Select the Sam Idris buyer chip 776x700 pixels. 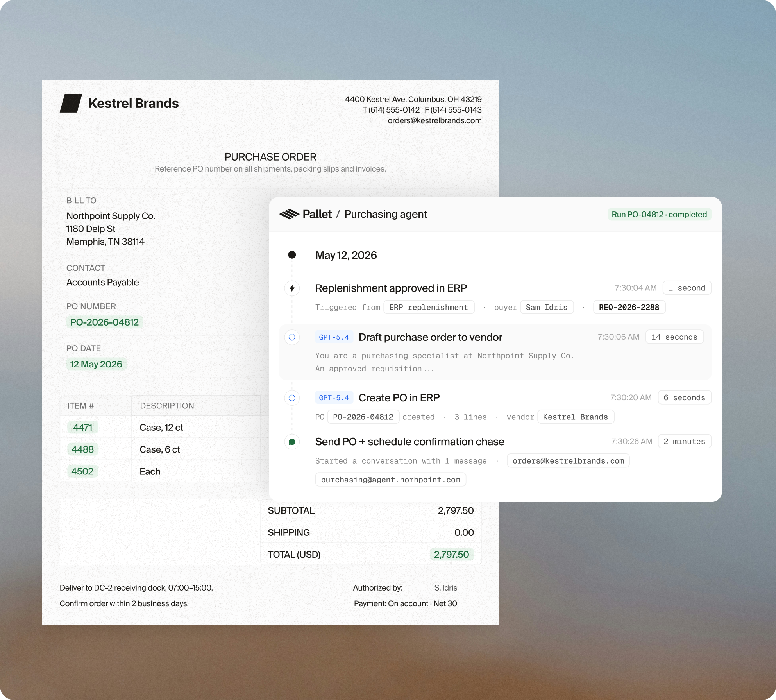547,307
